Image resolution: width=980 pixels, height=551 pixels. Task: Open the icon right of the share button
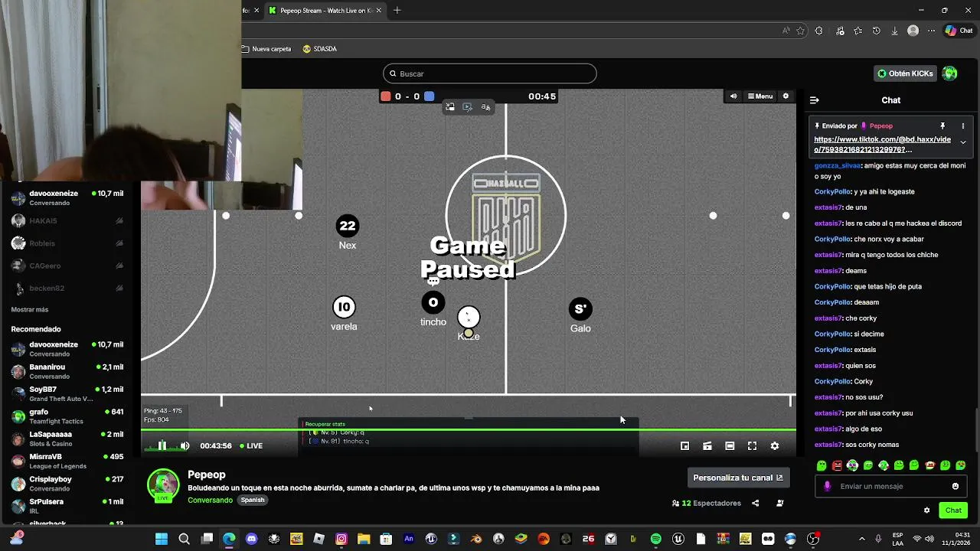pos(780,503)
